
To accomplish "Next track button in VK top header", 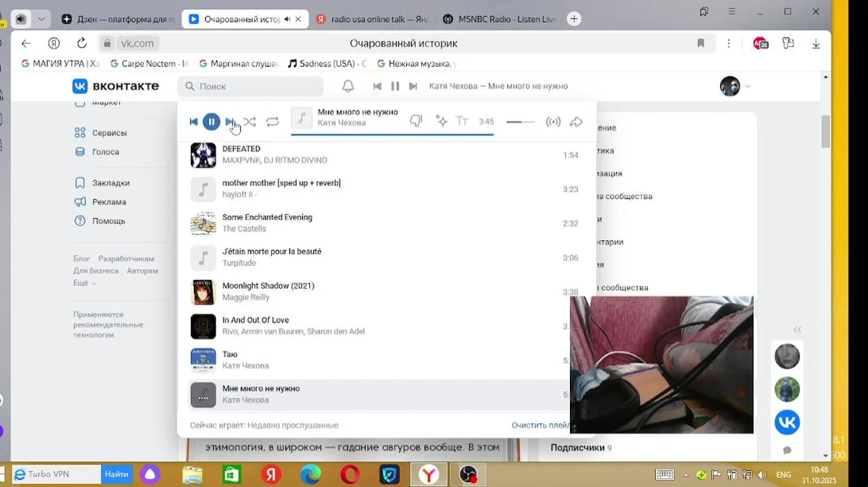I will (413, 86).
